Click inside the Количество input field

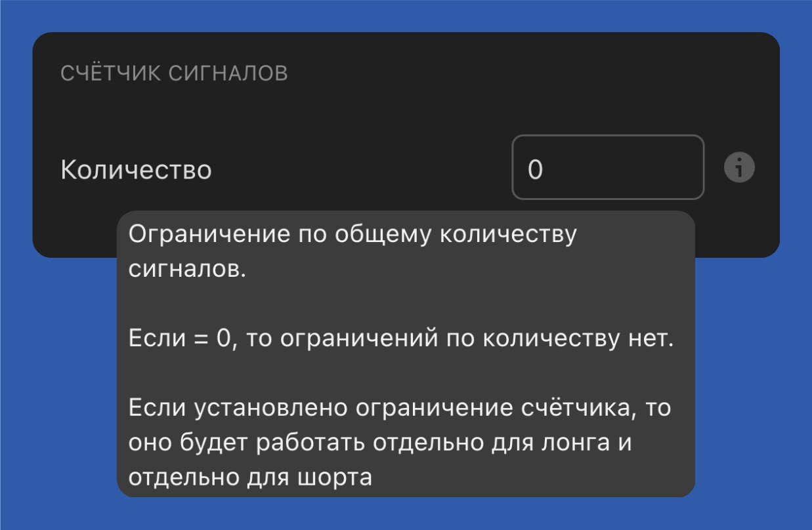tap(607, 167)
